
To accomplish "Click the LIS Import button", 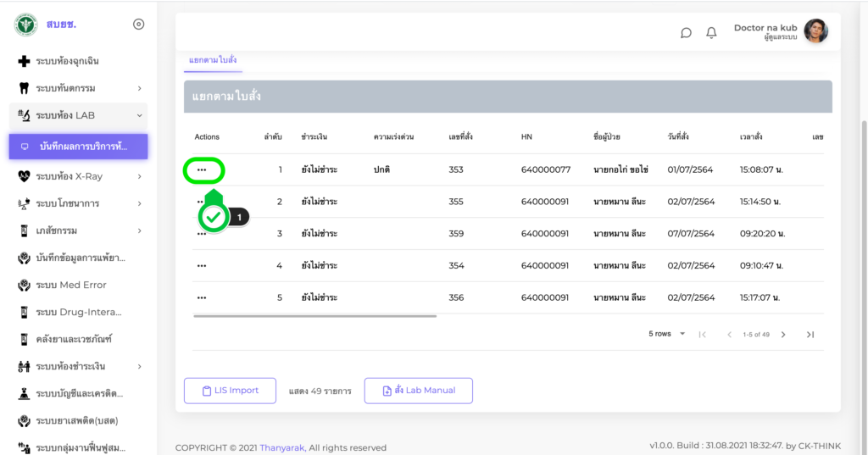I will (x=230, y=391).
